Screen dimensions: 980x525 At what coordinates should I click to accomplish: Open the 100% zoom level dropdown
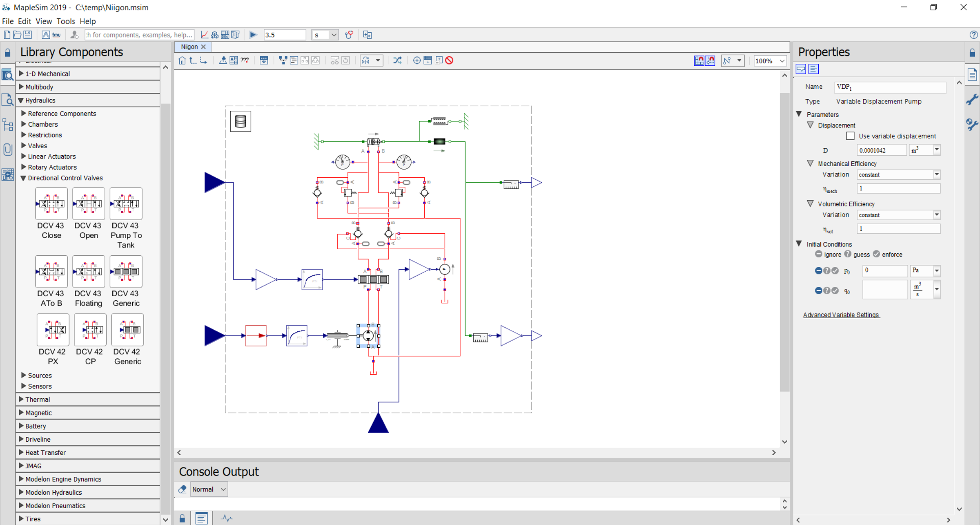(782, 61)
